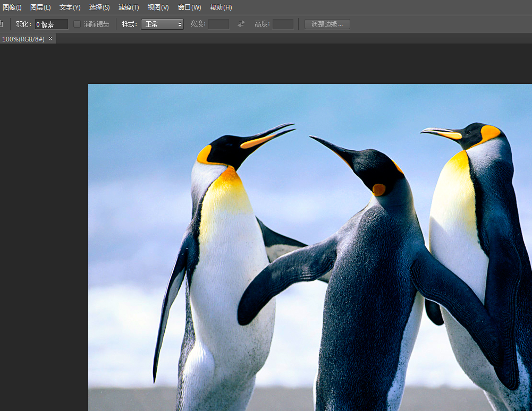Open the 文字(Y) menu

pyautogui.click(x=70, y=7)
